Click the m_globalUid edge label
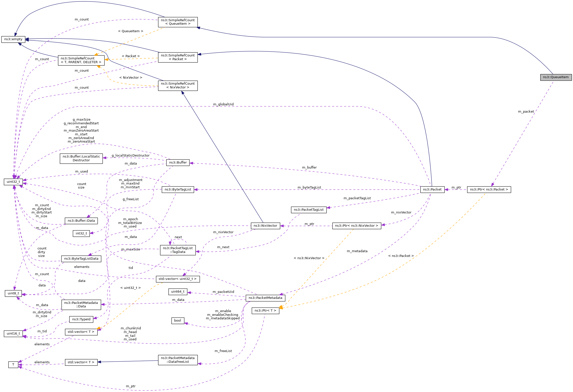The image size is (573, 392). 223,104
